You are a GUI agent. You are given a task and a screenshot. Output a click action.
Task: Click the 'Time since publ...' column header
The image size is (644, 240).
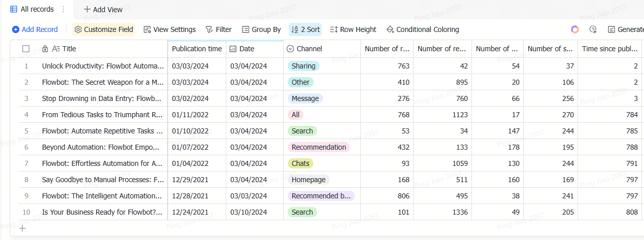pyautogui.click(x=610, y=49)
